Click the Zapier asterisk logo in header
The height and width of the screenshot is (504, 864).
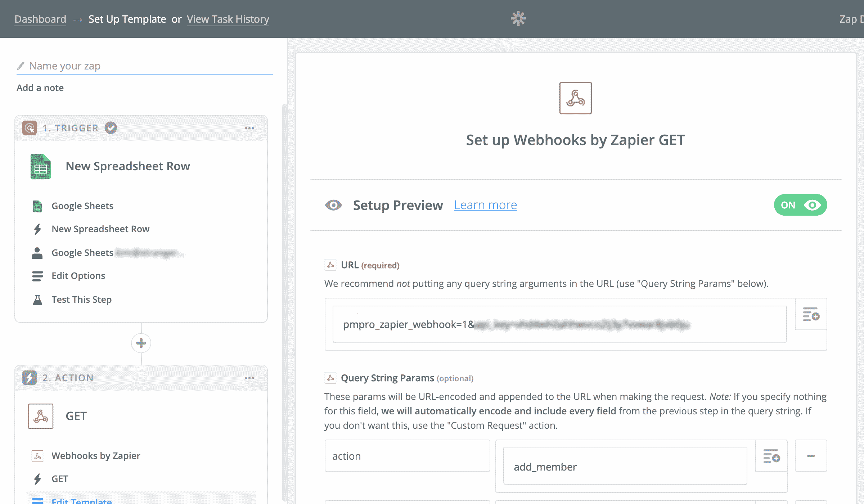point(518,18)
